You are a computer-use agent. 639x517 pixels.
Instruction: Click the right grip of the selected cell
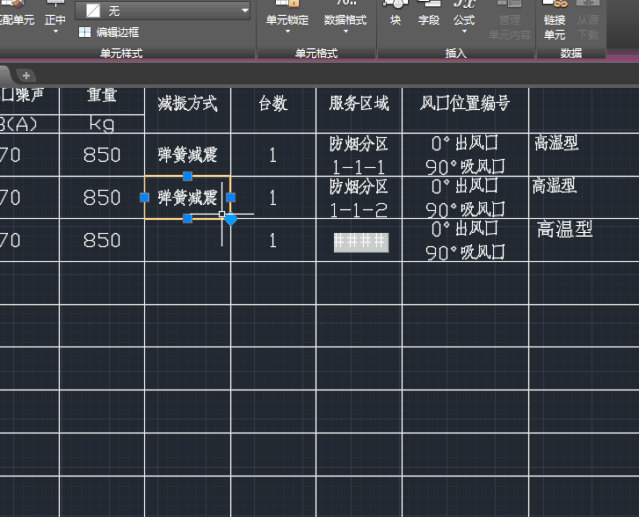(231, 198)
